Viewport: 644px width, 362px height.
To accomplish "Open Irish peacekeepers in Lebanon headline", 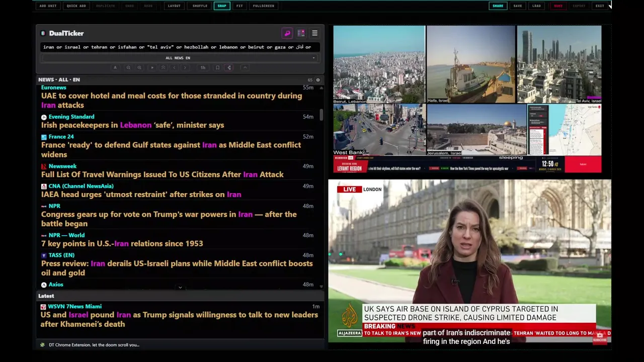I will point(133,125).
